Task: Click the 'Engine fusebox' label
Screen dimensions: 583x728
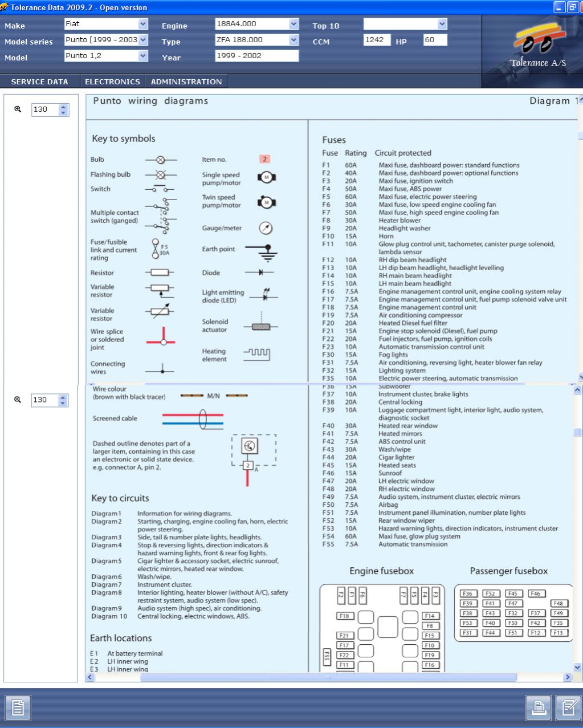Action: (x=381, y=571)
